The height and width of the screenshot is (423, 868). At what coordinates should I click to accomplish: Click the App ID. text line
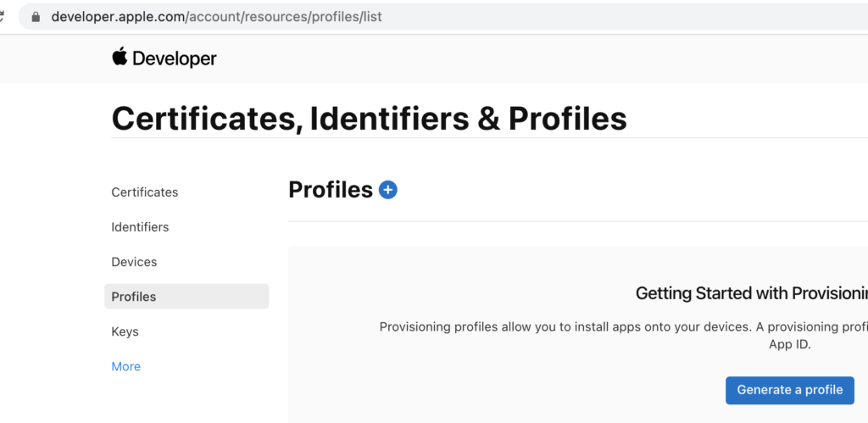click(790, 344)
